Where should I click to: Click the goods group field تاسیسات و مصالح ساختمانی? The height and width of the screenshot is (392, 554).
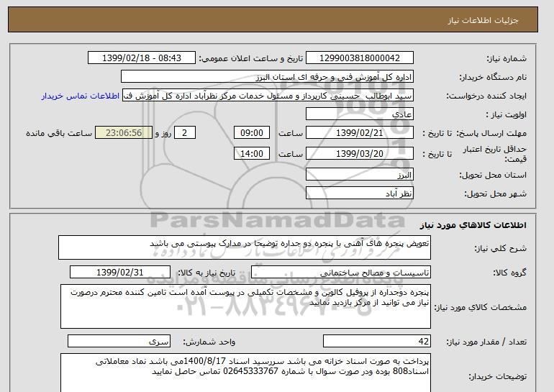[x=340, y=273]
